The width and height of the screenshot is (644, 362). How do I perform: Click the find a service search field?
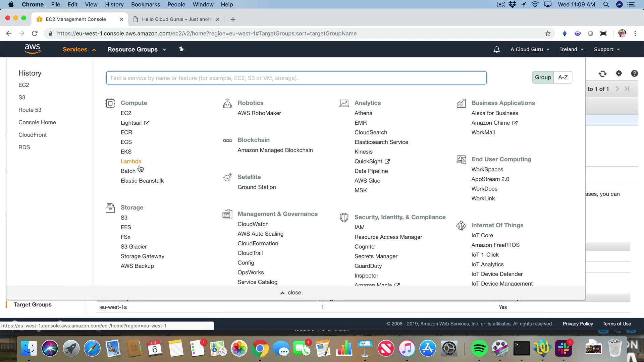click(296, 78)
